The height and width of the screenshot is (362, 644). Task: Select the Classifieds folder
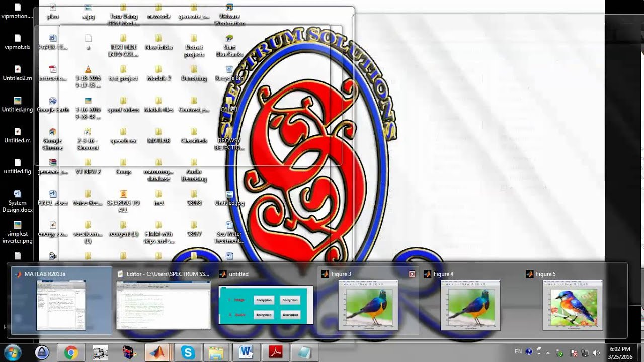pos(194,135)
